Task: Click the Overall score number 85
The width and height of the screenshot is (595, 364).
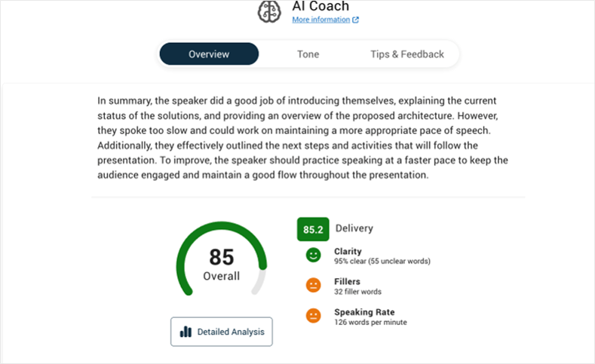Action: pos(222,258)
